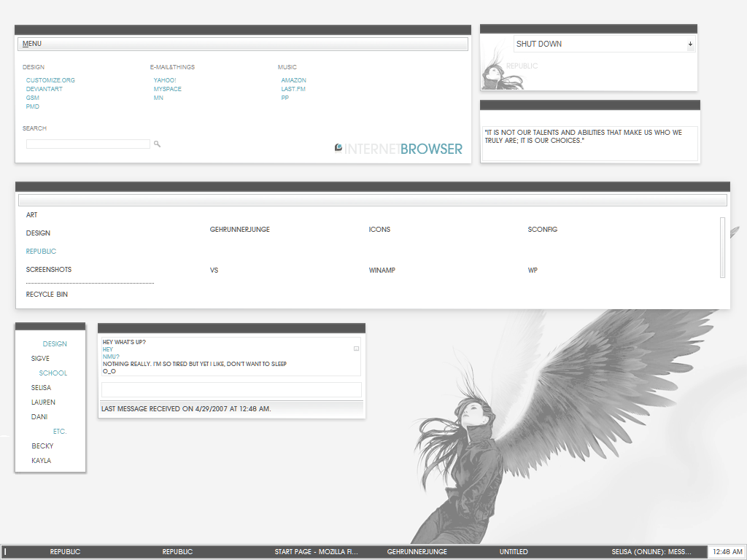This screenshot has width=747, height=560.
Task: Open RECYCLE BIN in the folder sidebar
Action: [x=47, y=295]
